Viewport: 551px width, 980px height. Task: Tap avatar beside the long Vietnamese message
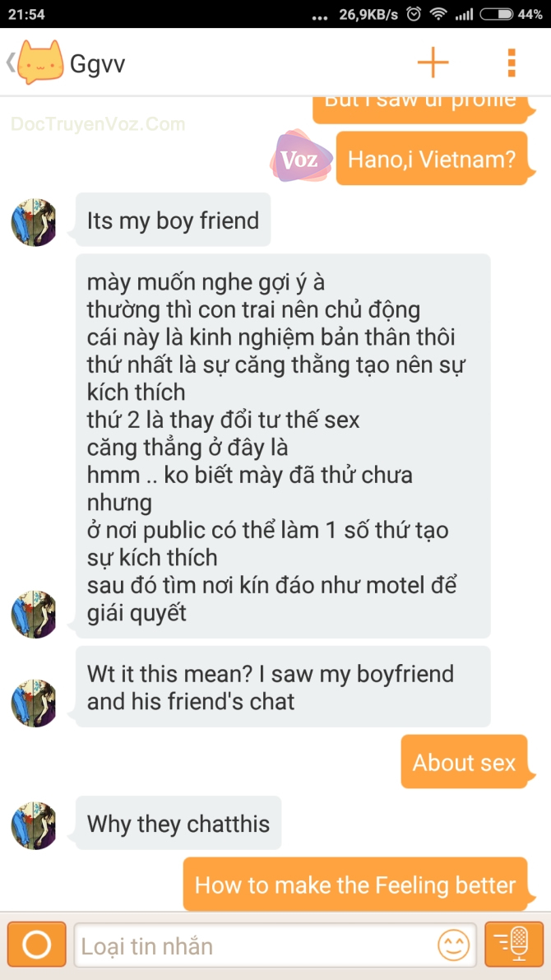(x=34, y=615)
